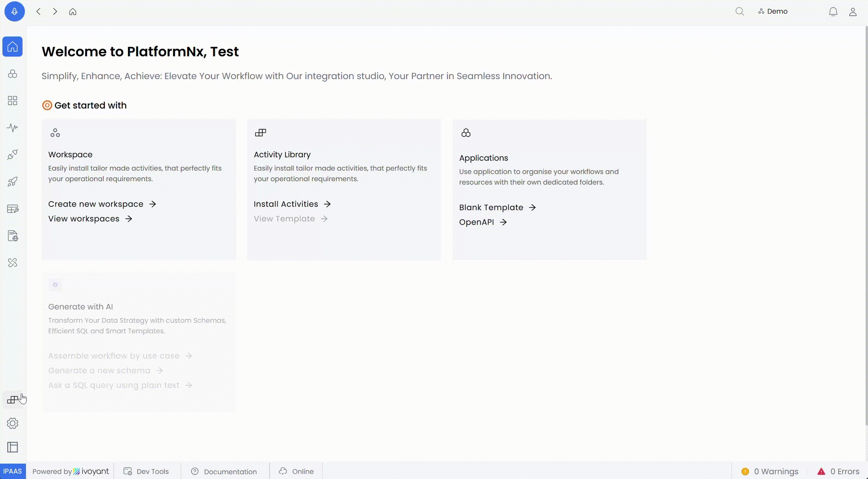Navigate back with the left chevron
This screenshot has height=479, width=868.
click(38, 12)
